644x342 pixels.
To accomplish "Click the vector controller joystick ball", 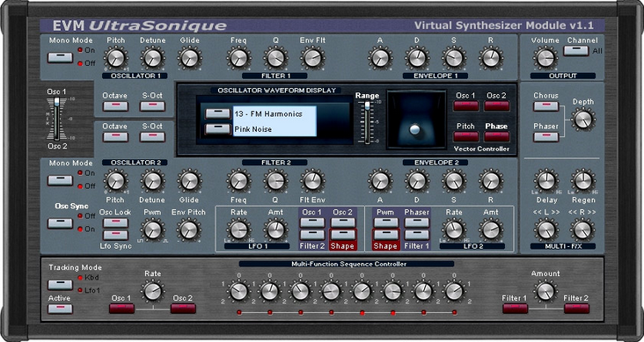I will (415, 129).
